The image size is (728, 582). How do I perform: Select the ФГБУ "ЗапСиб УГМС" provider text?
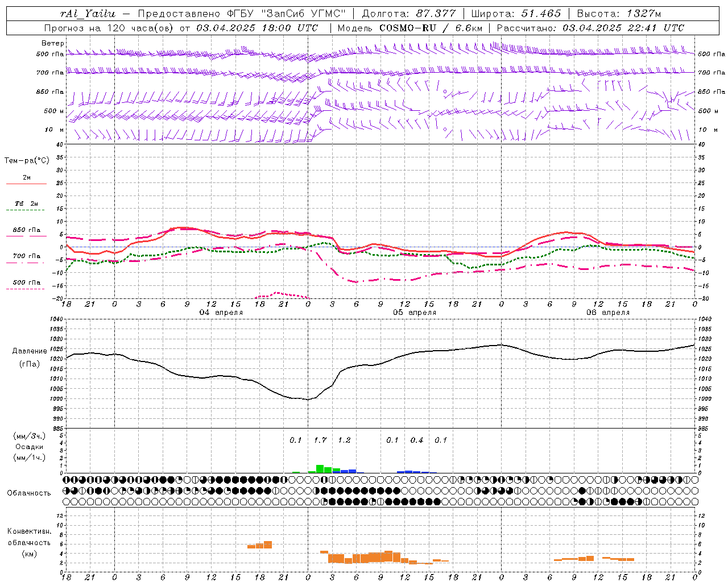point(287,14)
